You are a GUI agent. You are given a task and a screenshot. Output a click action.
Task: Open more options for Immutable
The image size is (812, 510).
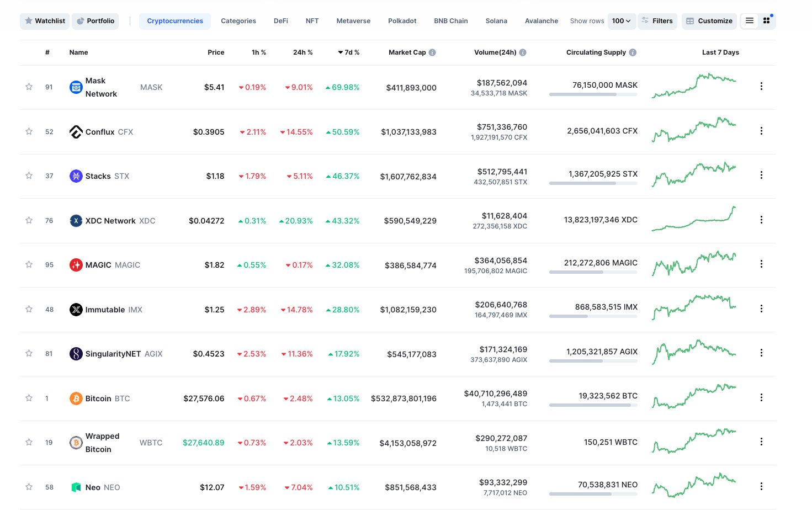(x=761, y=309)
